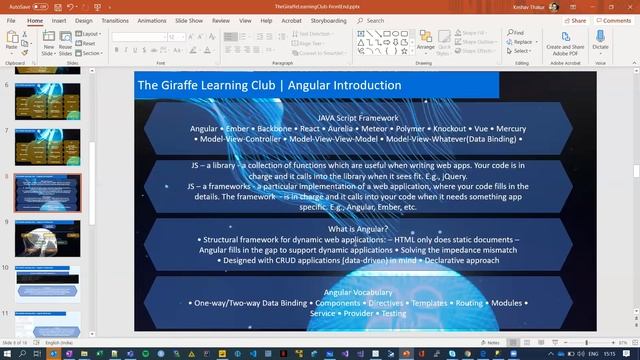Switch to the Storyboarding tab
640x360 pixels.
point(329,20)
